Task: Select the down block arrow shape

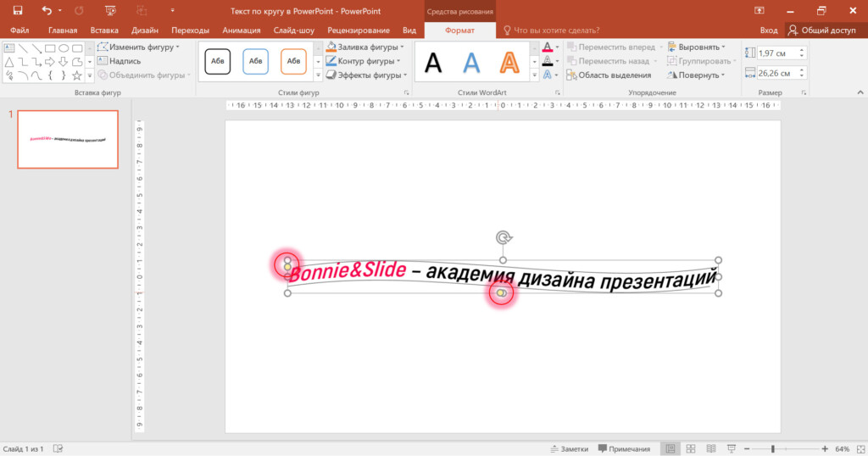Action: click(x=64, y=62)
